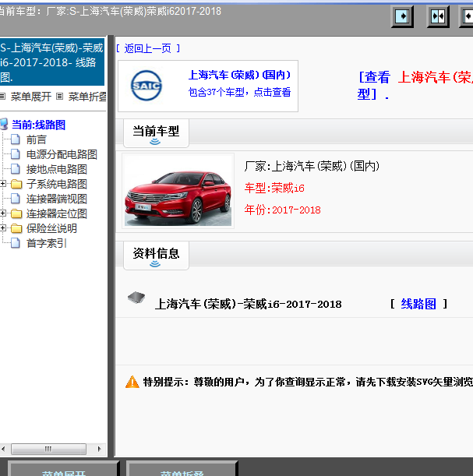Click the page icon beside 电源分配电路图

[x=16, y=154]
